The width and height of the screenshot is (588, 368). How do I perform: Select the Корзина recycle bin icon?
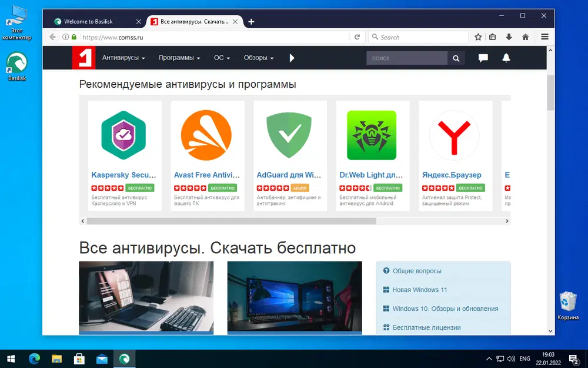[x=568, y=306]
